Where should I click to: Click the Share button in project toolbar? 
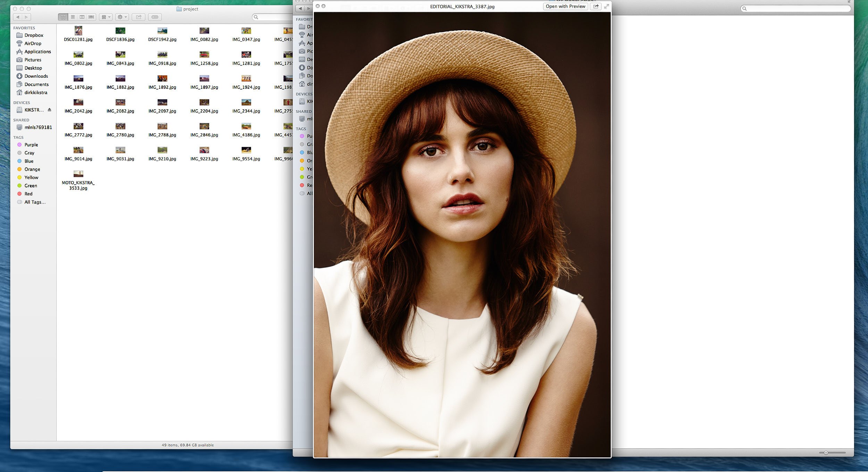(x=139, y=17)
